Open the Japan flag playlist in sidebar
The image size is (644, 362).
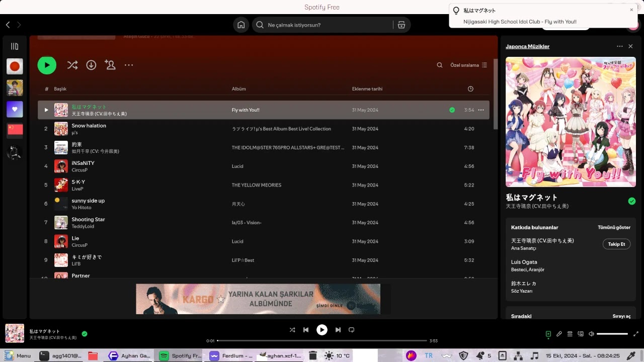[x=15, y=66]
